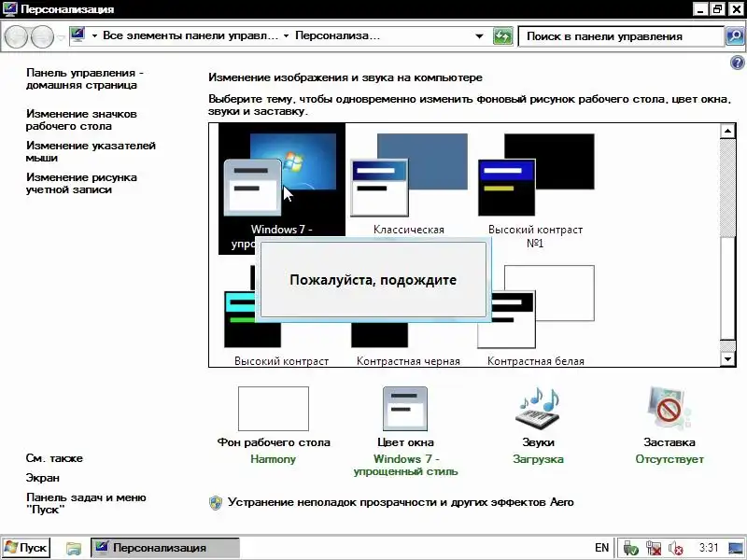Image resolution: width=747 pixels, height=560 pixels.
Task: Click the control panel icon in address bar
Action: 78,35
